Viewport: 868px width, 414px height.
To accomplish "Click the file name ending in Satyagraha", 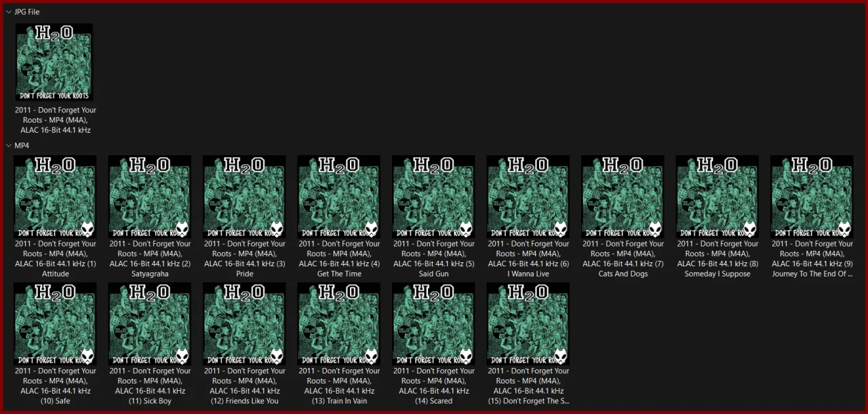I will tap(150, 259).
